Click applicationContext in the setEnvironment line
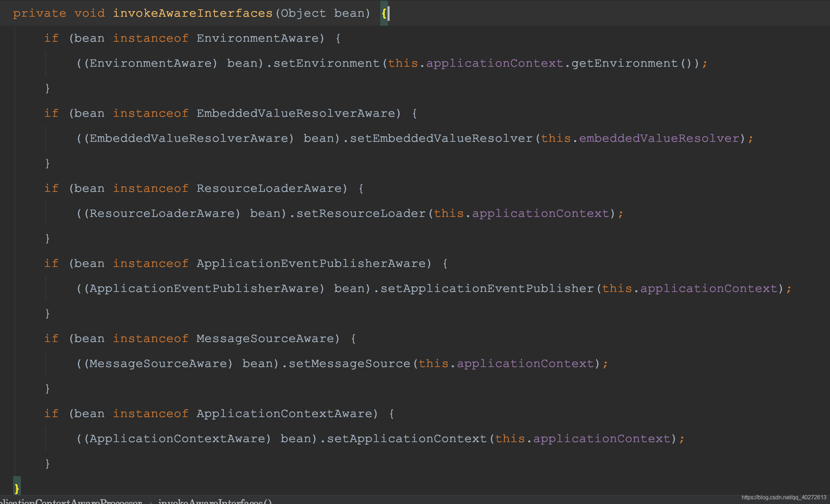Screen dimensions: 830x504 (x=495, y=63)
